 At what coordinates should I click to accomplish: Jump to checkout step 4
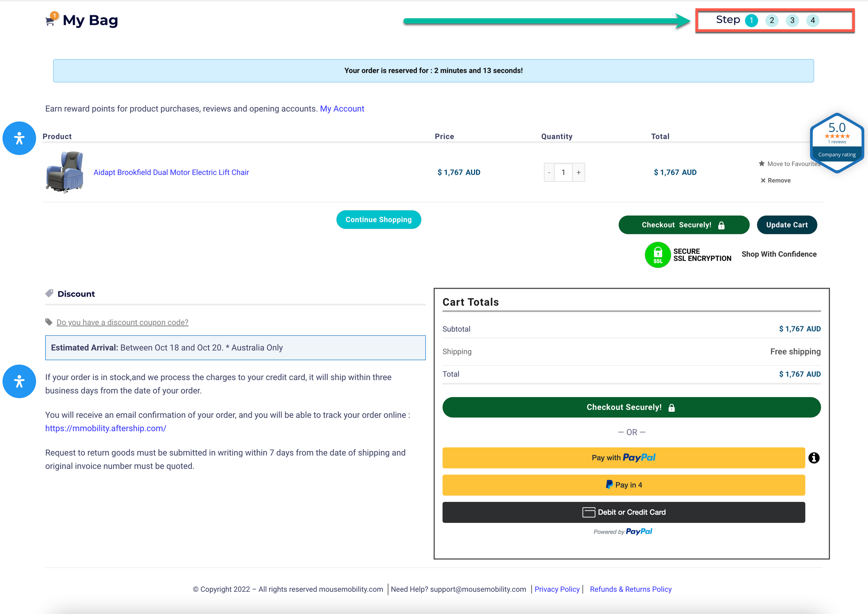pyautogui.click(x=812, y=20)
